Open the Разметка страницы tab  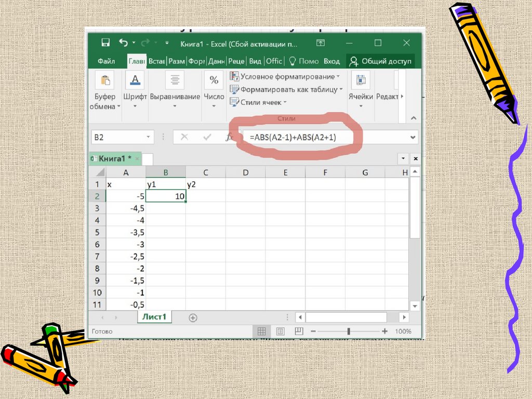pos(177,61)
